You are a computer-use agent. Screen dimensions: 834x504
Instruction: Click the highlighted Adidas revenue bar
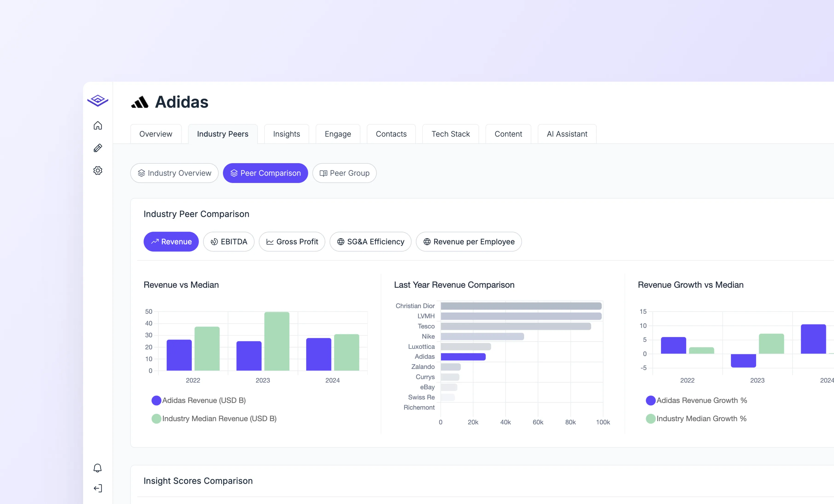pos(463,357)
